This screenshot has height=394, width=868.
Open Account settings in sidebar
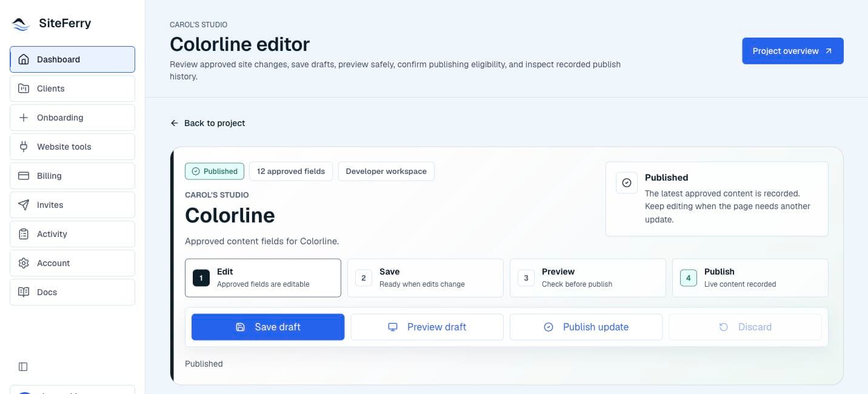point(72,263)
